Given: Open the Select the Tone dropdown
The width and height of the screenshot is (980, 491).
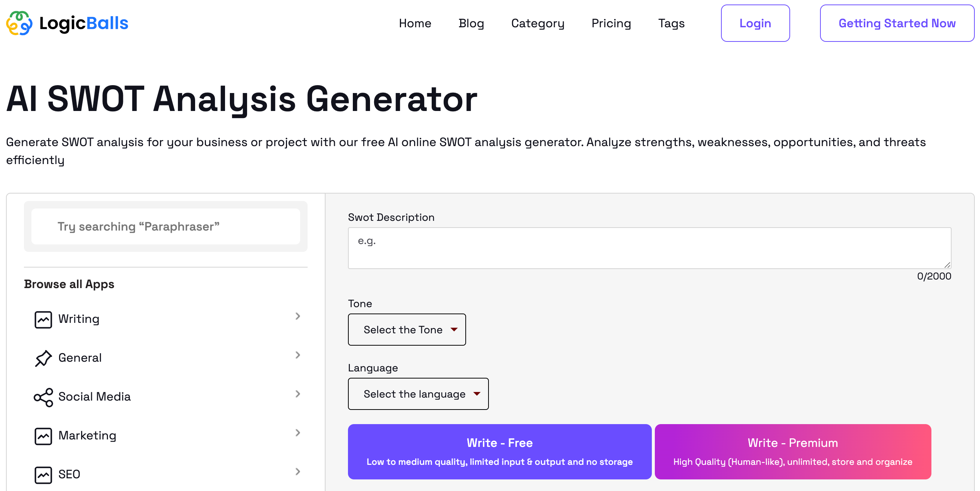Looking at the screenshot, I should [407, 329].
